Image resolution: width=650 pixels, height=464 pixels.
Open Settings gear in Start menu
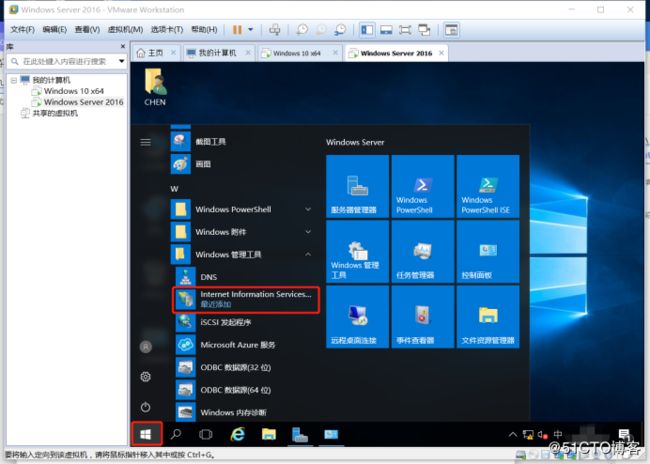click(x=146, y=377)
